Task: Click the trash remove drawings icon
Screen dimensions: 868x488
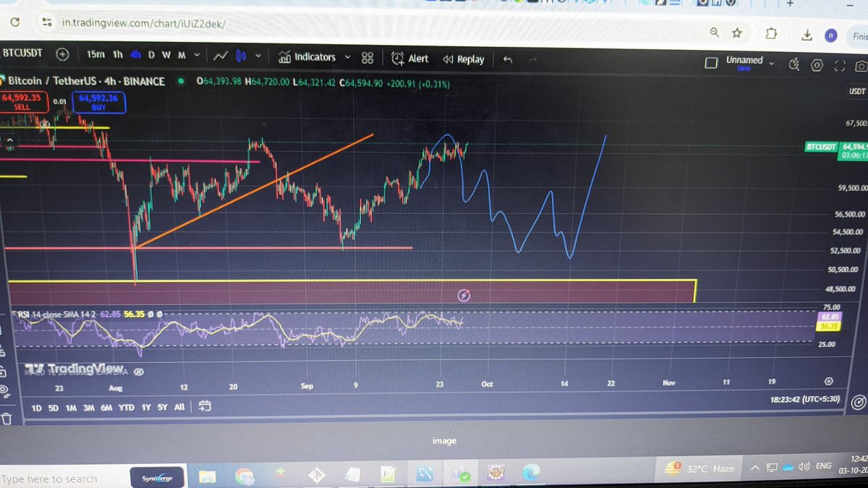Action: (7, 419)
